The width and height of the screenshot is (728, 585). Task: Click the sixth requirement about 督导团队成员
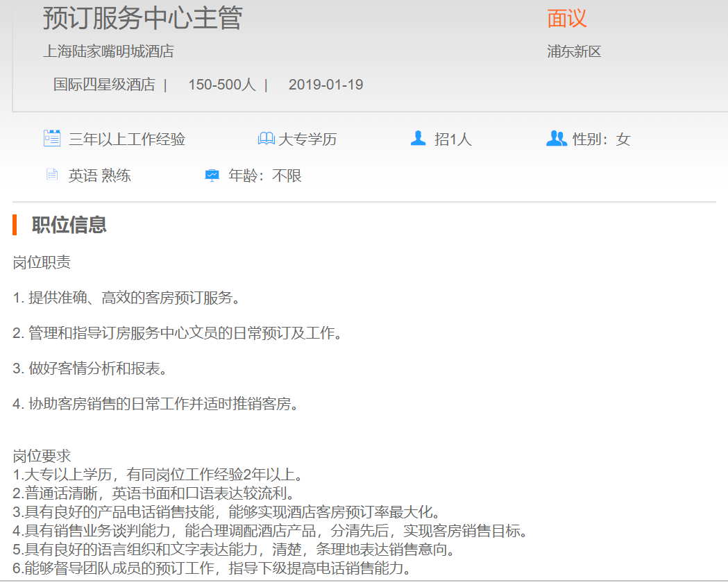212,569
